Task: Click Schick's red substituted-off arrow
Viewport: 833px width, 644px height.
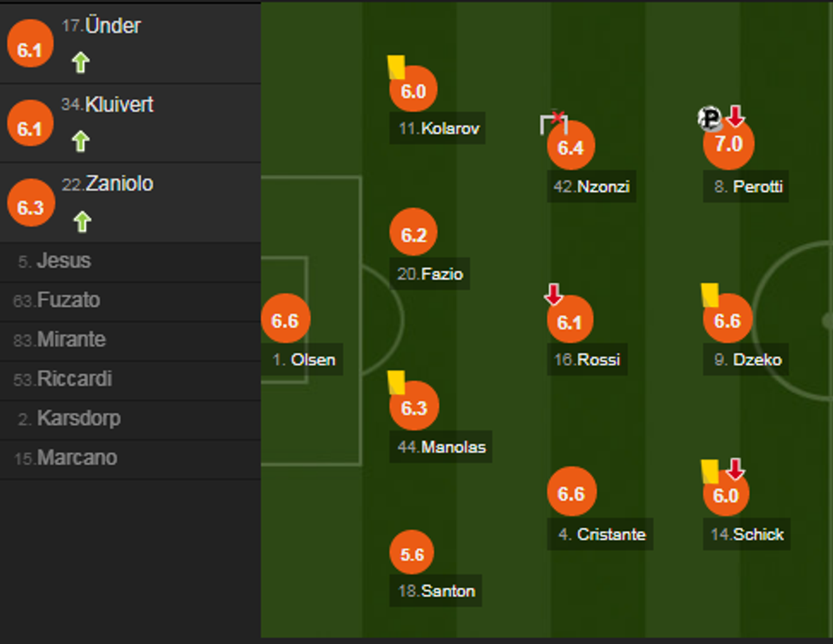Action: pos(735,468)
